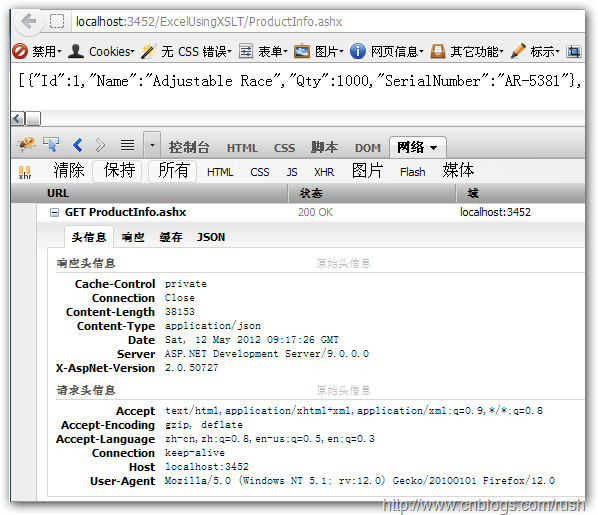Click the red disable icon in the toolbar
The height and width of the screenshot is (515, 598).
pyautogui.click(x=20, y=51)
